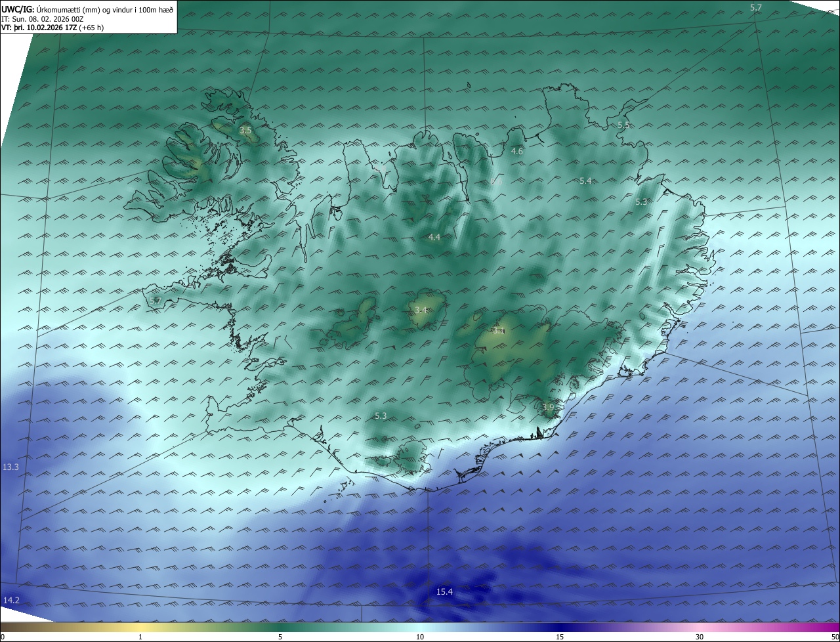Pick the 3.5 value label in the Westfjords
This screenshot has height=642, width=840.
[x=245, y=131]
